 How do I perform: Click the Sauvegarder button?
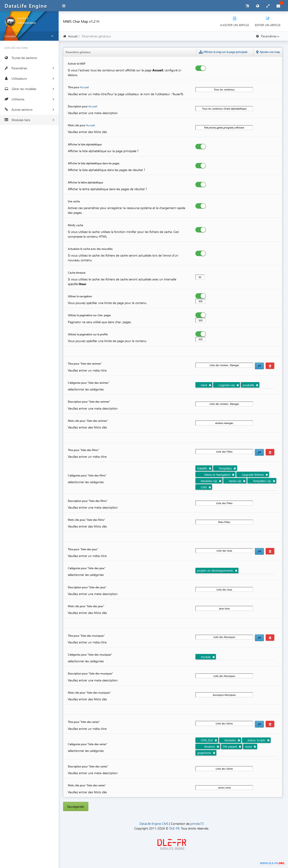pos(75,806)
